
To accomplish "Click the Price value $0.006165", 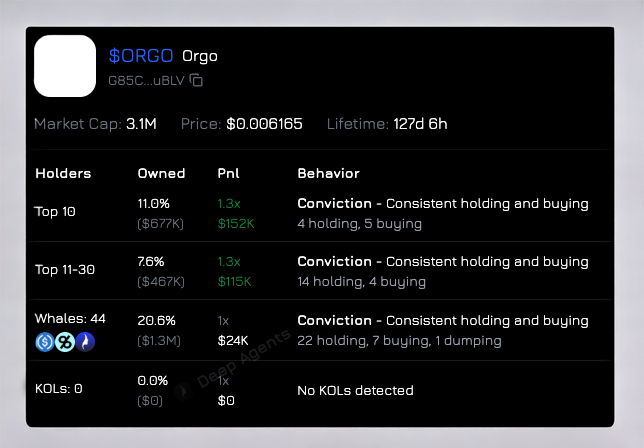I will point(264,124).
